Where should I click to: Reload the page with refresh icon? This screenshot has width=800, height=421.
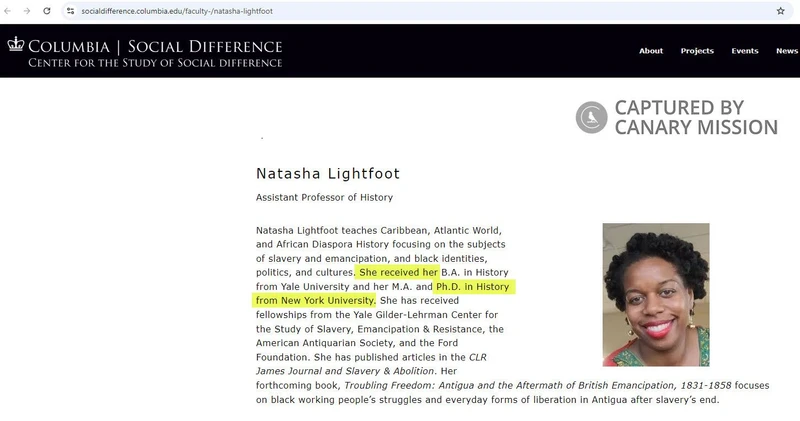coord(46,11)
